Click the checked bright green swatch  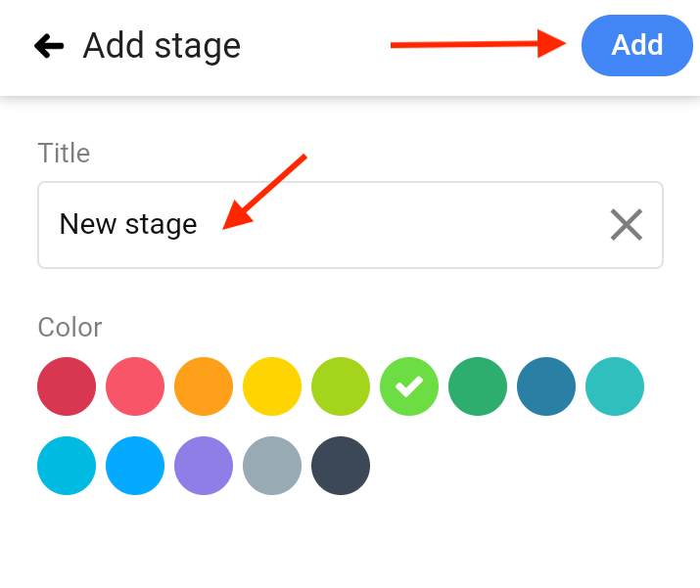click(x=409, y=386)
